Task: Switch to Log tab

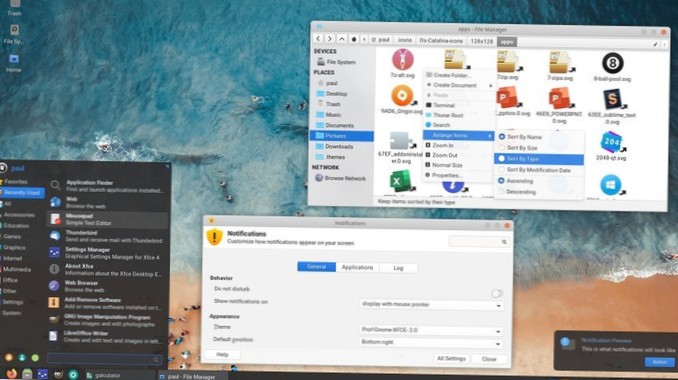Action: (x=398, y=268)
